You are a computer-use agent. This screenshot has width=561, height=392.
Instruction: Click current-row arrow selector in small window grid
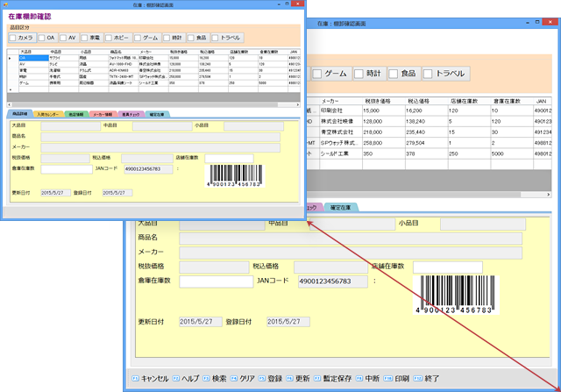pos(12,58)
